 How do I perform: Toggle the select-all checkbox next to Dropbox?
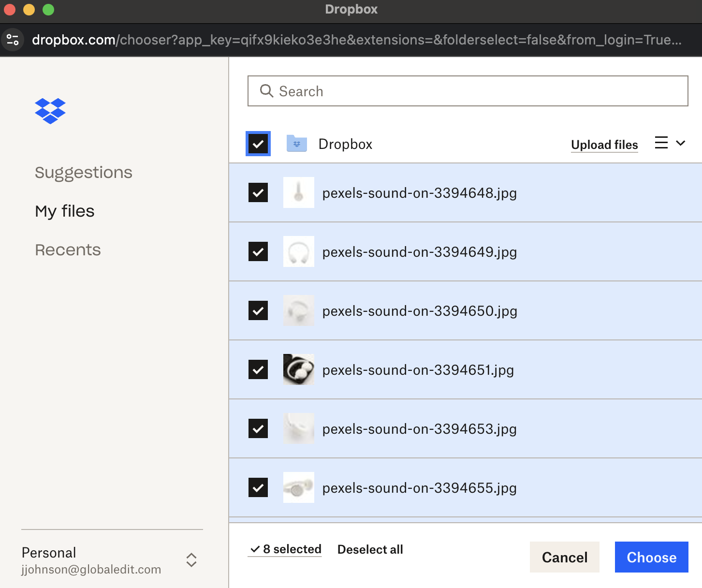click(258, 144)
